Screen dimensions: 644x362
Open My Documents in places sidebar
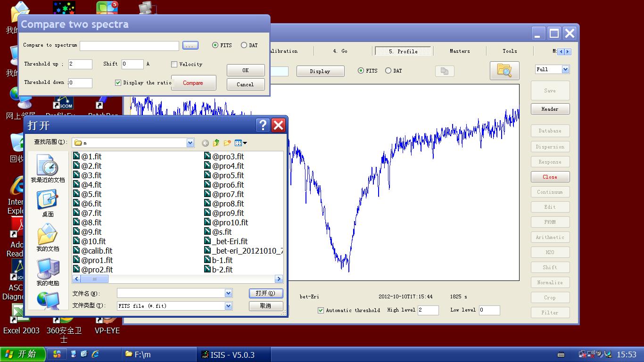pos(48,238)
